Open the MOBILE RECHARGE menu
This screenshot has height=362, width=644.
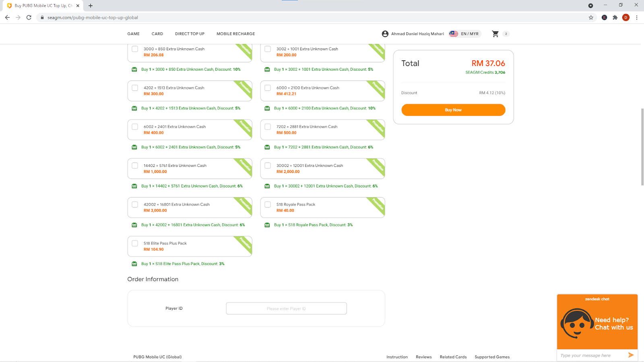pos(236,34)
